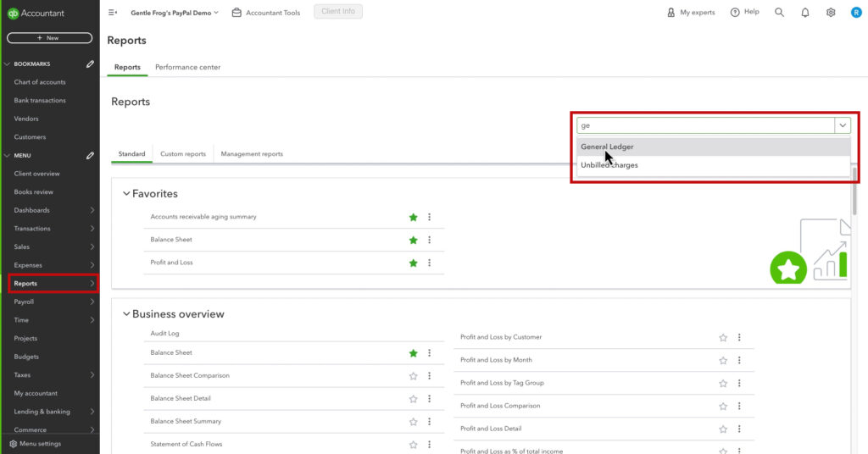Open the settings gear icon

click(831, 12)
